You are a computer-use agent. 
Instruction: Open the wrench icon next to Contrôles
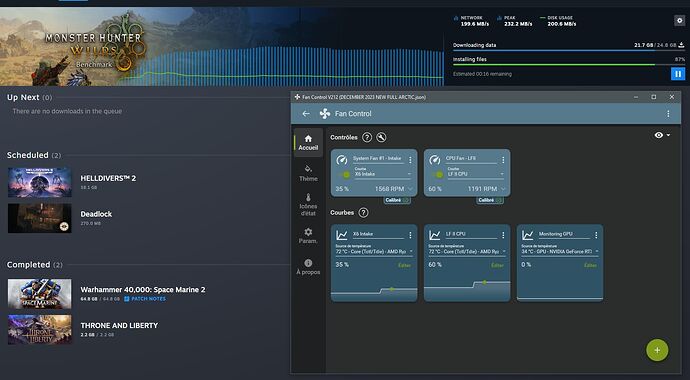pos(381,137)
